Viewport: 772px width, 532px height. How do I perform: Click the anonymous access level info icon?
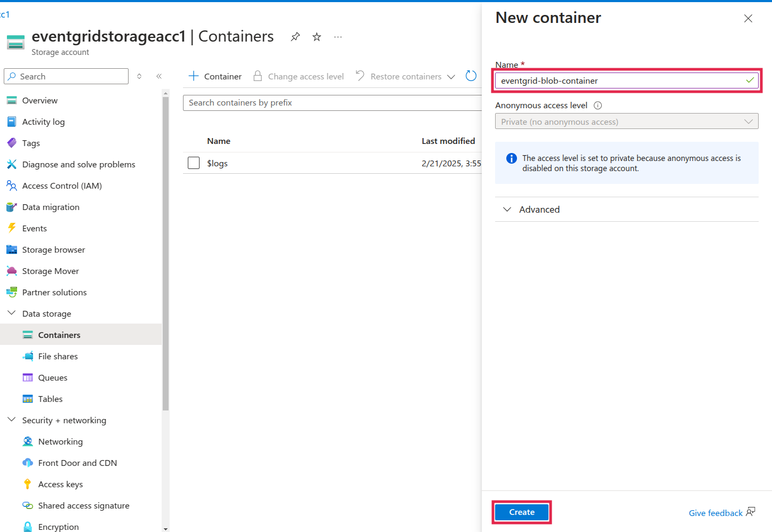pos(598,106)
